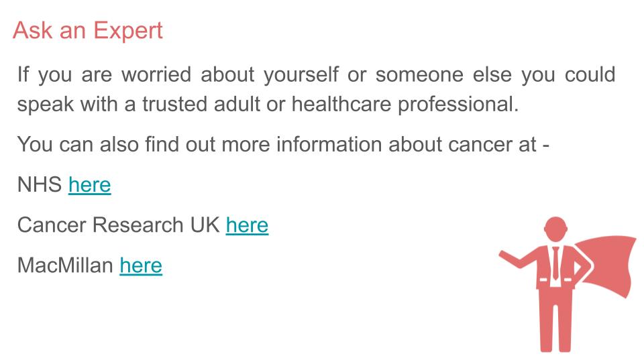Click the "MacMillan" text label
The height and width of the screenshot is (362, 644).
(x=65, y=265)
